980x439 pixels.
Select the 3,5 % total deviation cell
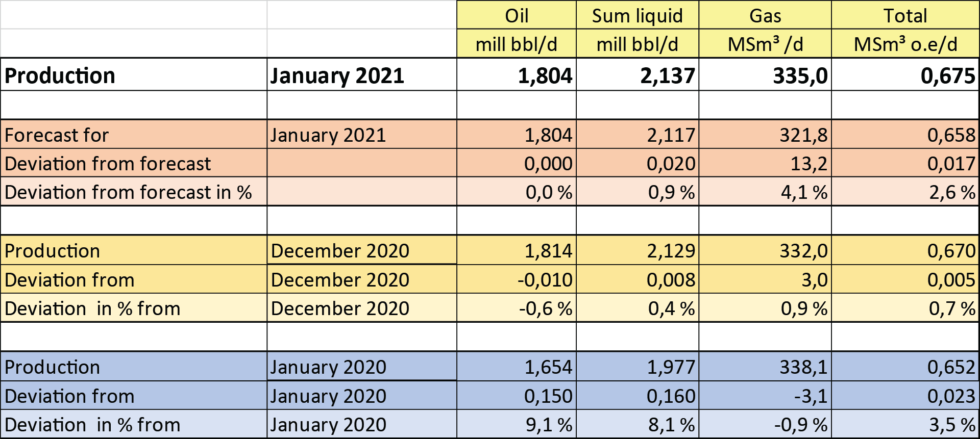coord(905,424)
